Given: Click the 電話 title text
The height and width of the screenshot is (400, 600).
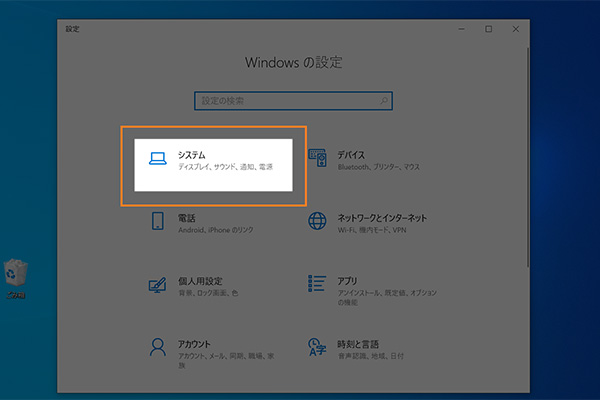Looking at the screenshot, I should (187, 218).
